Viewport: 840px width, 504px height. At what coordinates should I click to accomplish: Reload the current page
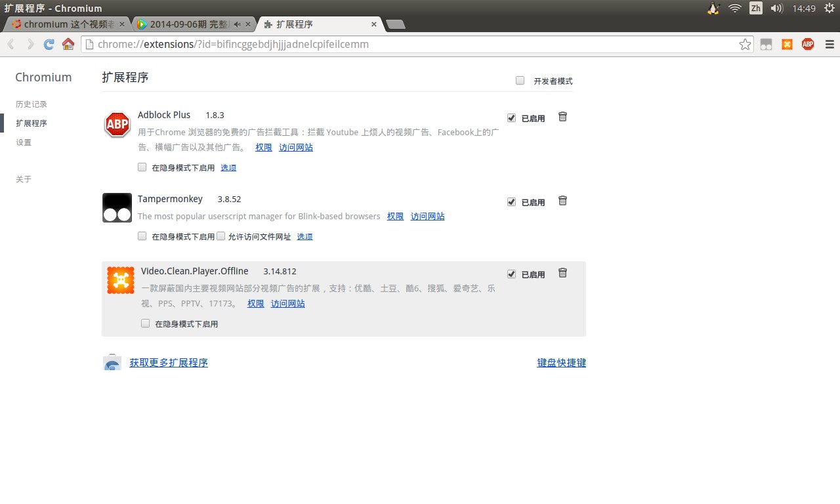pyautogui.click(x=49, y=44)
